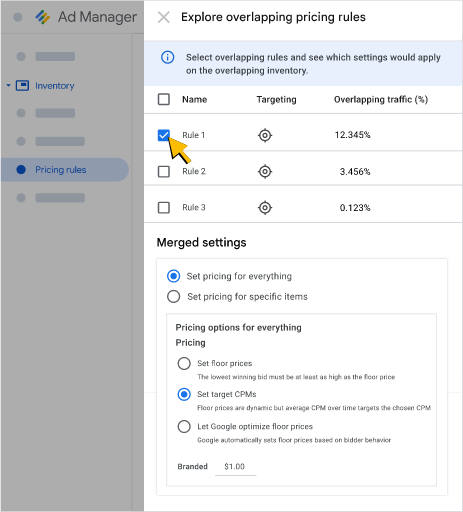Choose Let Google optimize floor prices
The image size is (463, 512).
184,426
